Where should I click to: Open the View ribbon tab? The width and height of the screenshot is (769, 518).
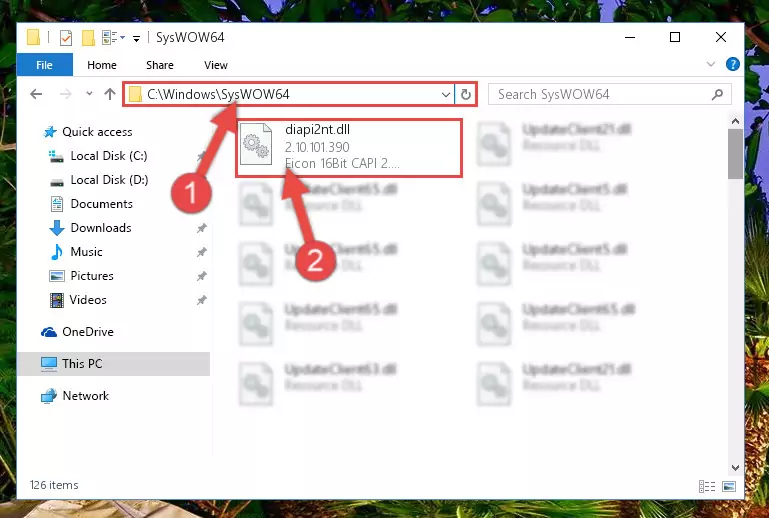pos(216,65)
